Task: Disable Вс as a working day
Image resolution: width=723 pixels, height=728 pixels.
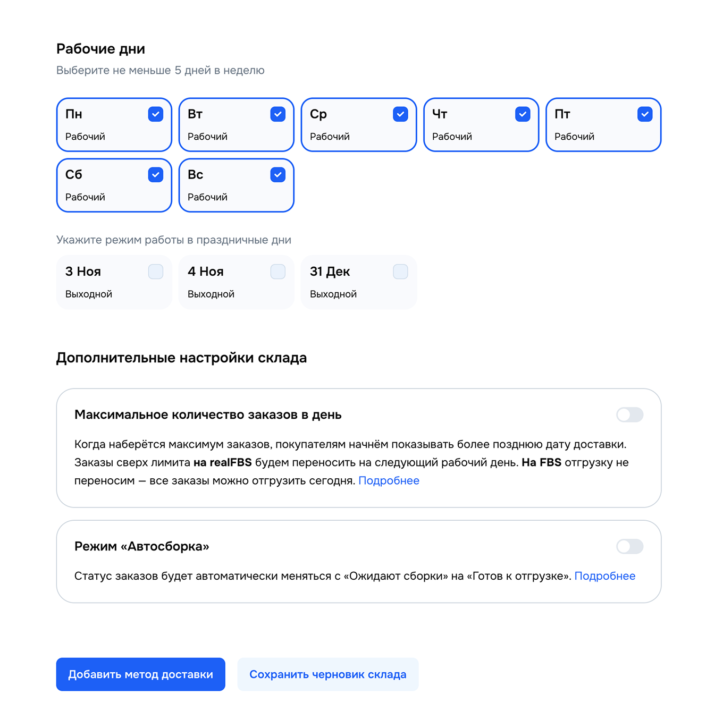Action: 278,174
